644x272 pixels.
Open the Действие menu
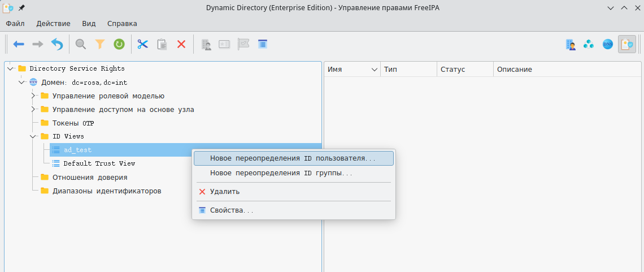click(53, 24)
